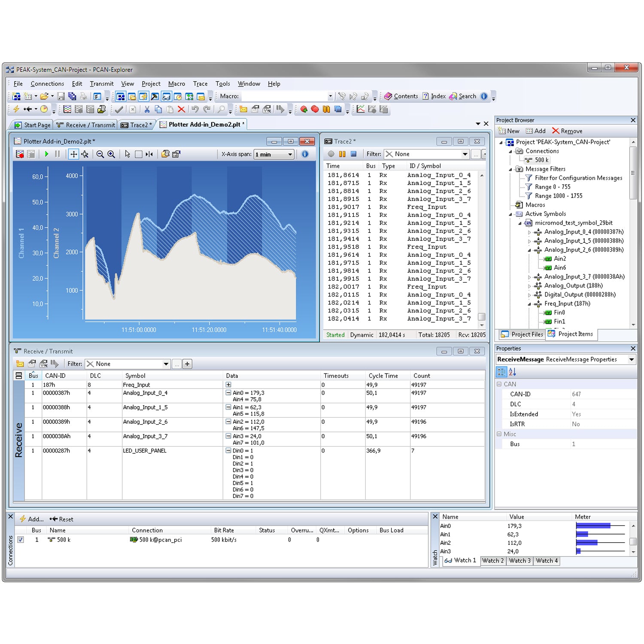Collapse the LED_USER_PANEL Din data list
This screenshot has height=644, width=644.
[x=228, y=451]
